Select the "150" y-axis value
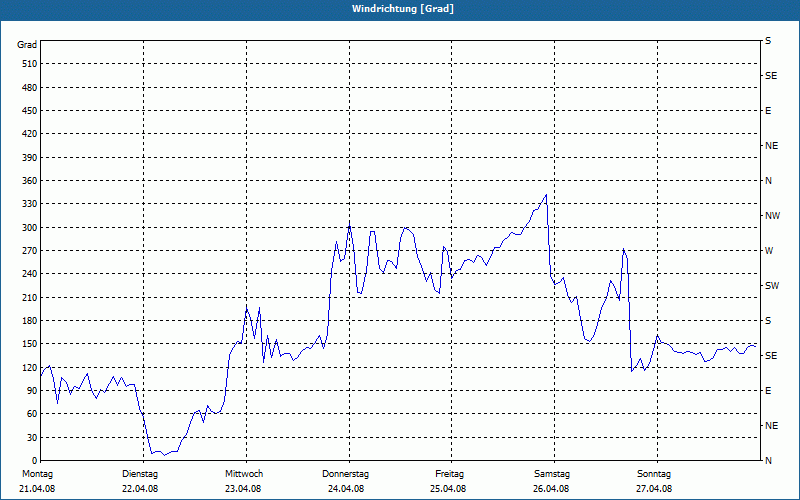The height and width of the screenshot is (500, 800). [x=30, y=344]
